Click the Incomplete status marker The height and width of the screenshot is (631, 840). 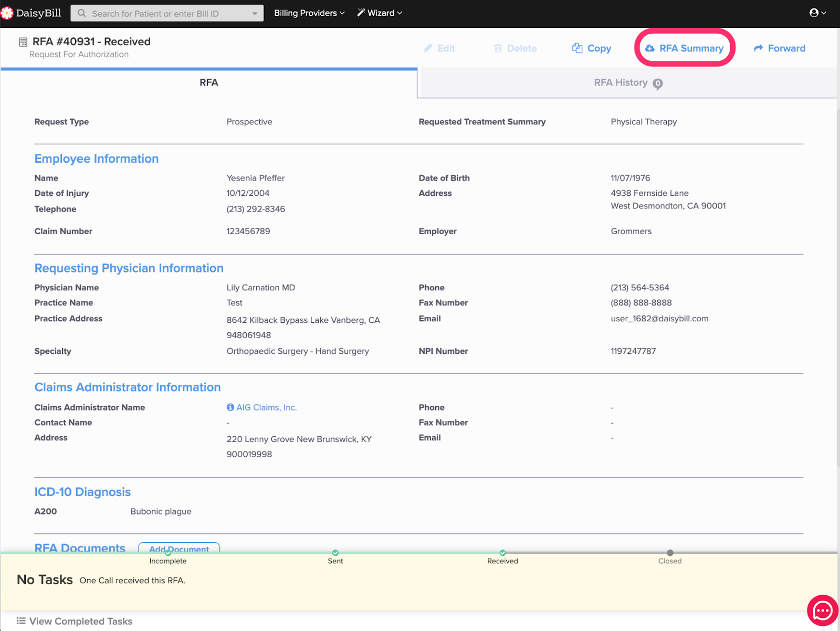(x=168, y=553)
